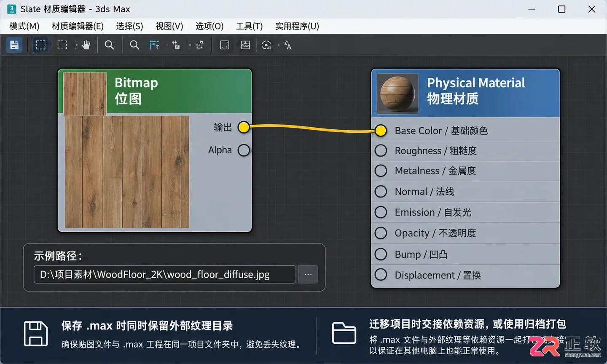Click the browse button with three dots

(x=308, y=275)
